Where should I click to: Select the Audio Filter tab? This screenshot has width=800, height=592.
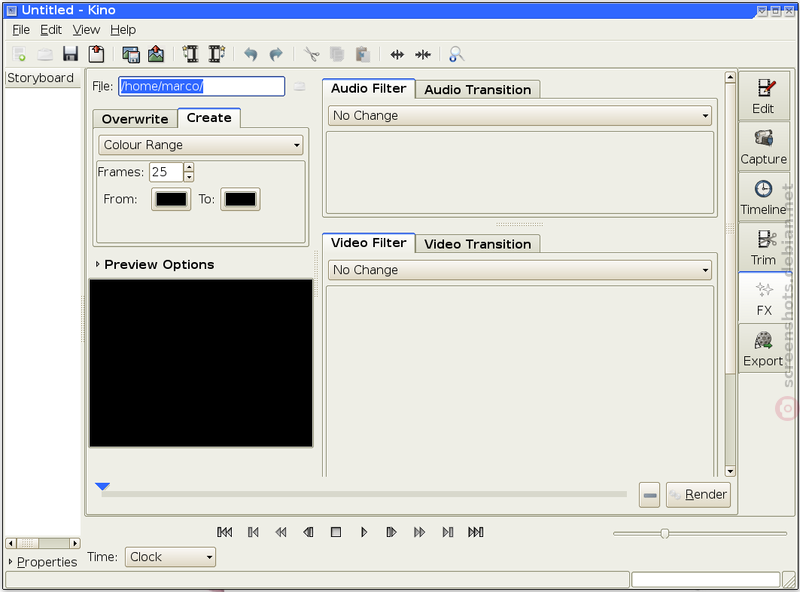[369, 88]
